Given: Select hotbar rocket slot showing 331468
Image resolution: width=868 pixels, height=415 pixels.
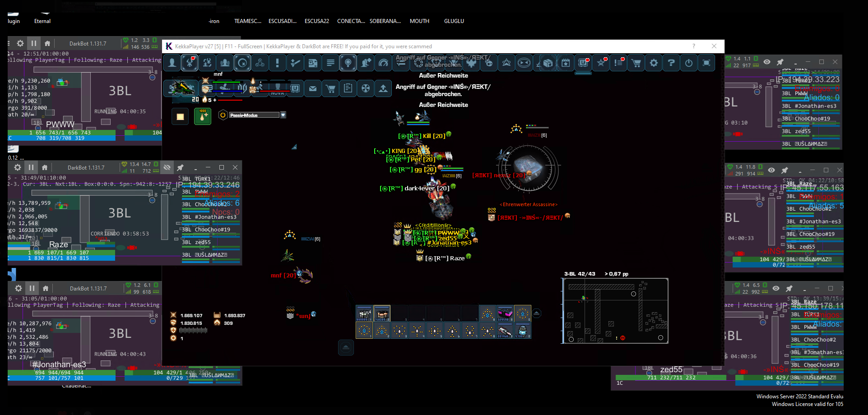Looking at the screenshot, I should click(505, 331).
